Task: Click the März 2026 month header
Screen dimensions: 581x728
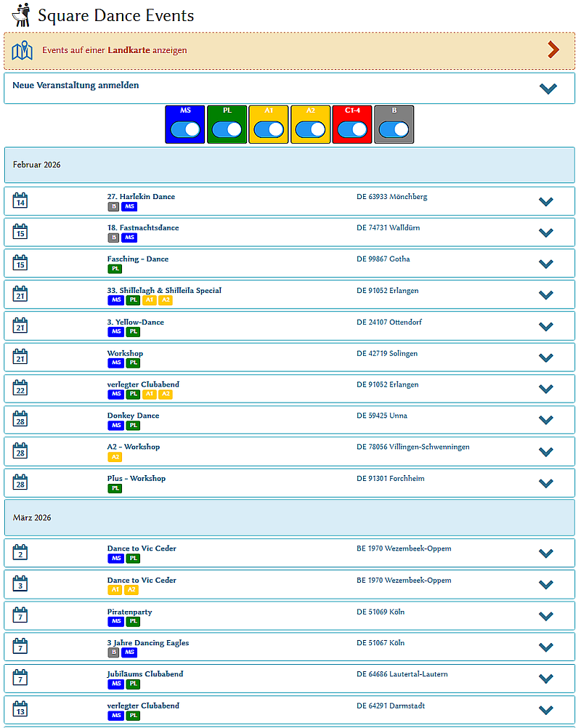Action: (x=289, y=517)
